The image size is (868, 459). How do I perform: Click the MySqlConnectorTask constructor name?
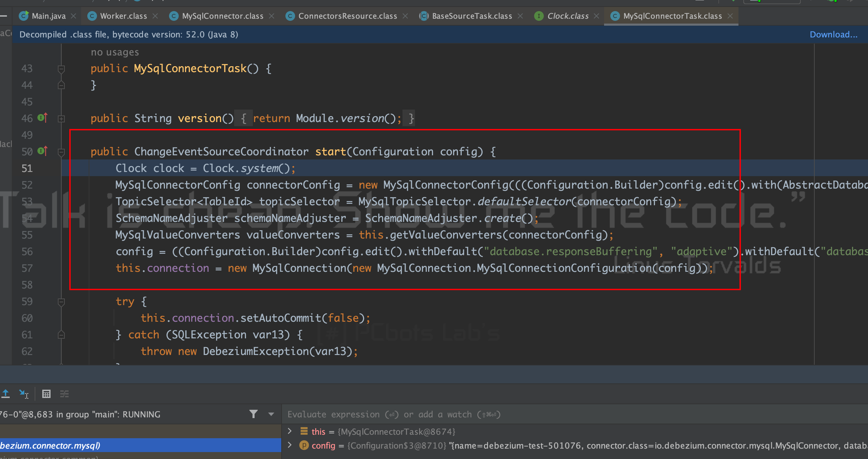(x=190, y=69)
